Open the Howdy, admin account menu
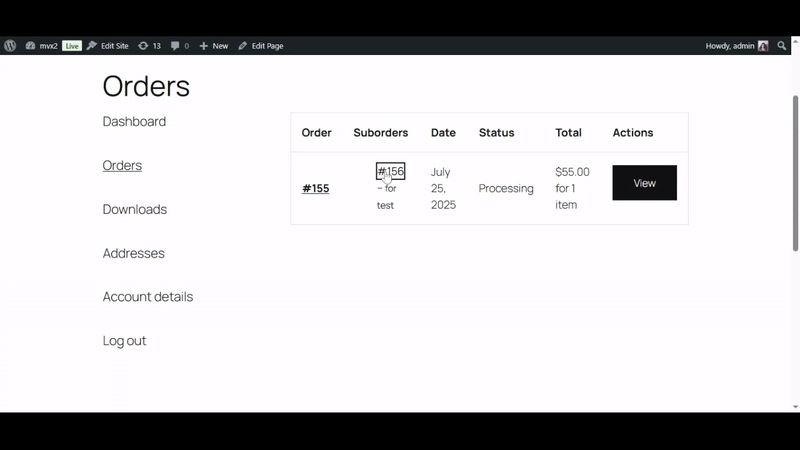 (730, 46)
